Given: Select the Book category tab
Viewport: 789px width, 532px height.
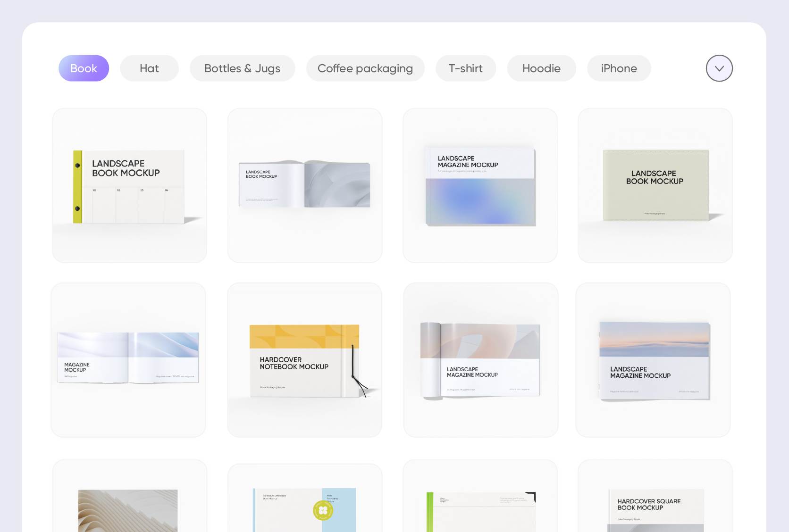Looking at the screenshot, I should click(x=84, y=68).
